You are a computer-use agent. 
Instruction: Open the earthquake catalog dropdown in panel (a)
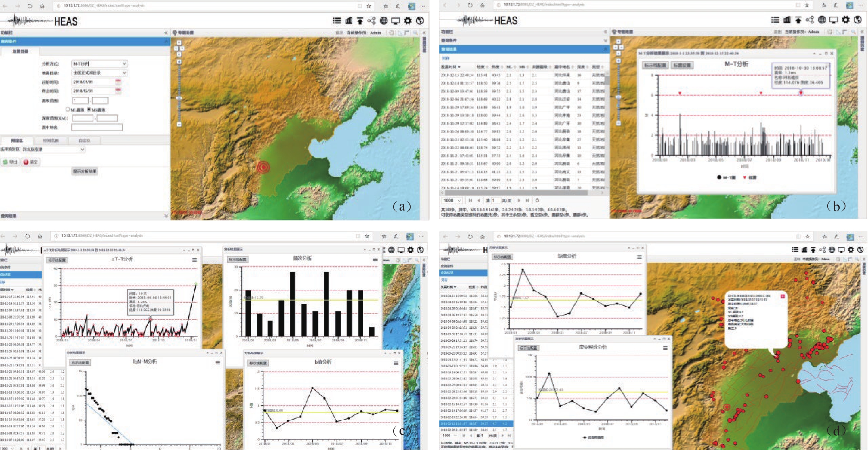[x=124, y=73]
